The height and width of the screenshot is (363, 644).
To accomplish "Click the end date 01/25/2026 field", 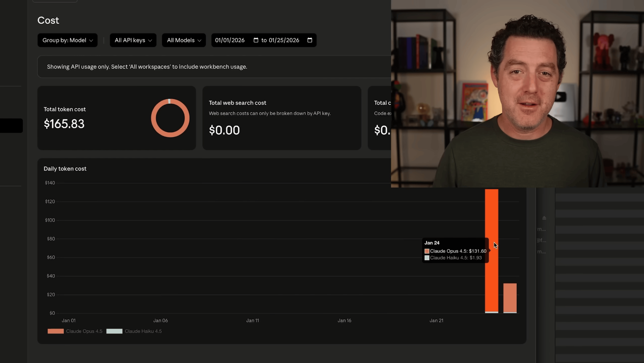I will click(284, 40).
